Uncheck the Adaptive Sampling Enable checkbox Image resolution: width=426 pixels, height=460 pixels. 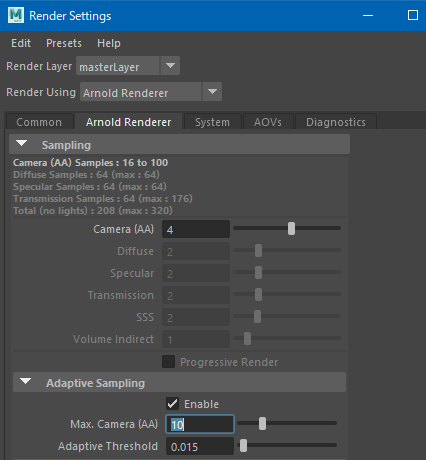pyautogui.click(x=172, y=404)
